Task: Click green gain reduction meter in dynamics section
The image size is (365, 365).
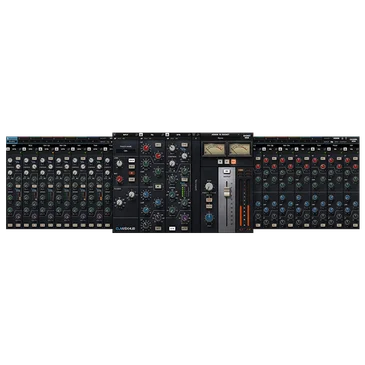Action: (183, 192)
